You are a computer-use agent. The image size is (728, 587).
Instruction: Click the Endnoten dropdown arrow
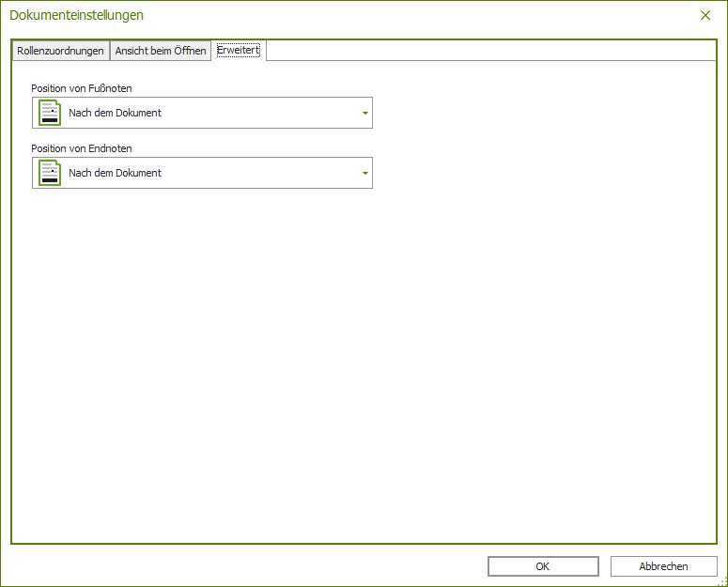(365, 173)
